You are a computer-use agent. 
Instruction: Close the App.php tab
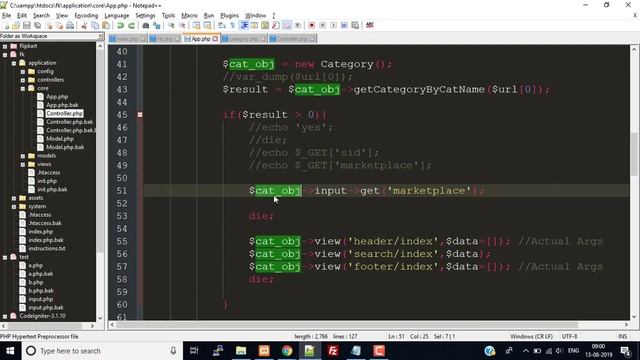215,39
